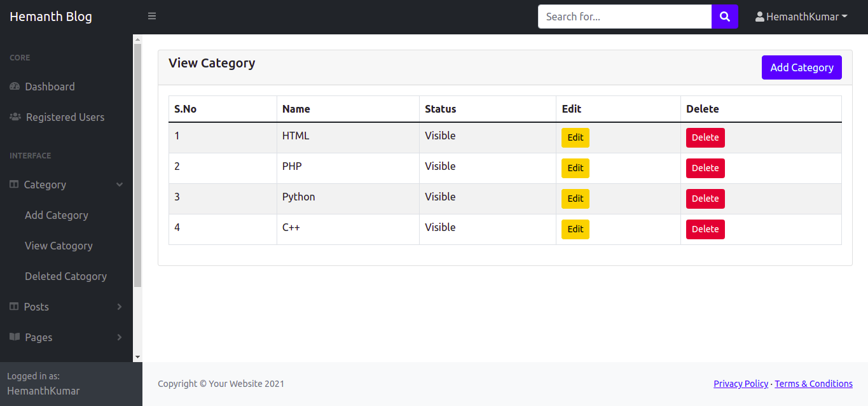
Task: Click the Pages book icon
Action: click(x=15, y=337)
